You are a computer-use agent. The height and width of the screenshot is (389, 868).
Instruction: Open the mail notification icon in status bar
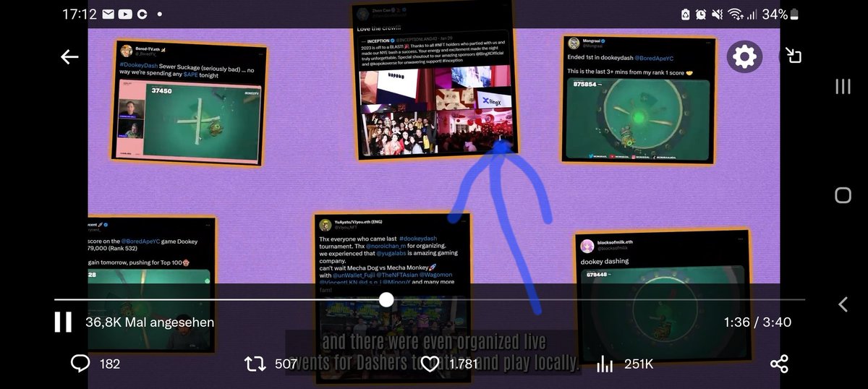tap(108, 14)
